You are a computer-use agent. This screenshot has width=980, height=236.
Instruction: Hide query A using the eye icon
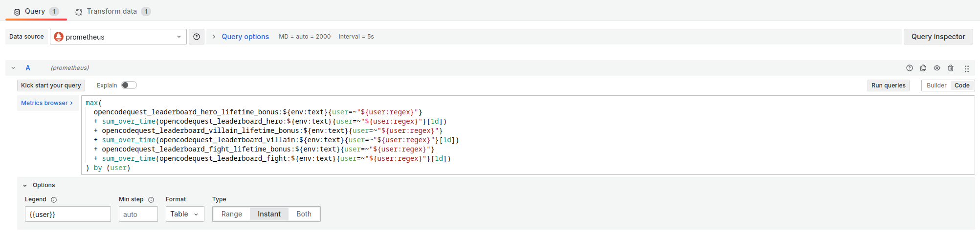pyautogui.click(x=936, y=68)
